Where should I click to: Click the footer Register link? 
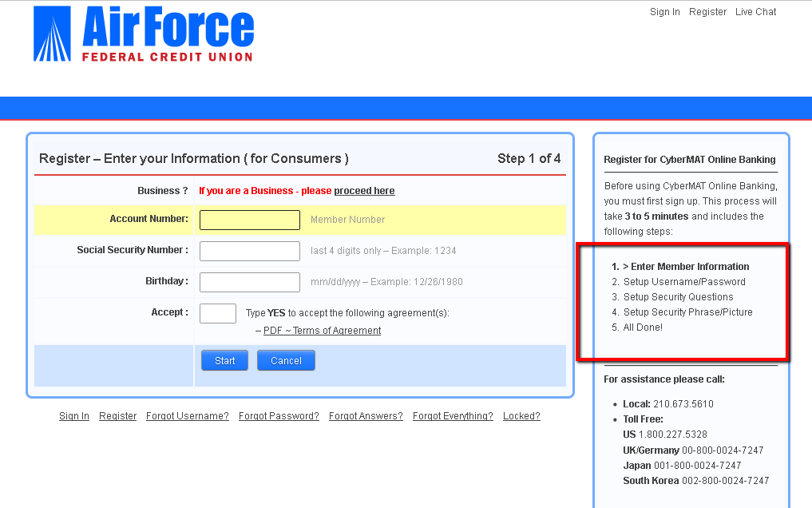[117, 416]
